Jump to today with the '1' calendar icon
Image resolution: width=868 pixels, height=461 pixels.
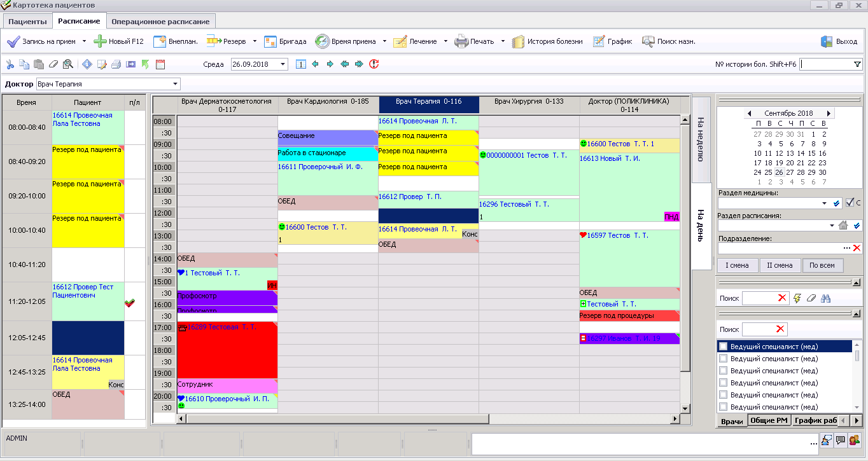tap(301, 64)
